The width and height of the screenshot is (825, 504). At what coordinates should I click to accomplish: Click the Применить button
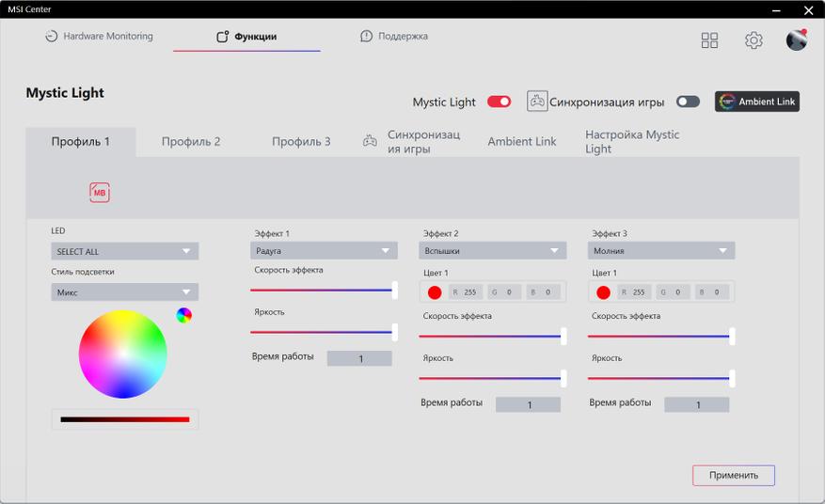[x=734, y=475]
